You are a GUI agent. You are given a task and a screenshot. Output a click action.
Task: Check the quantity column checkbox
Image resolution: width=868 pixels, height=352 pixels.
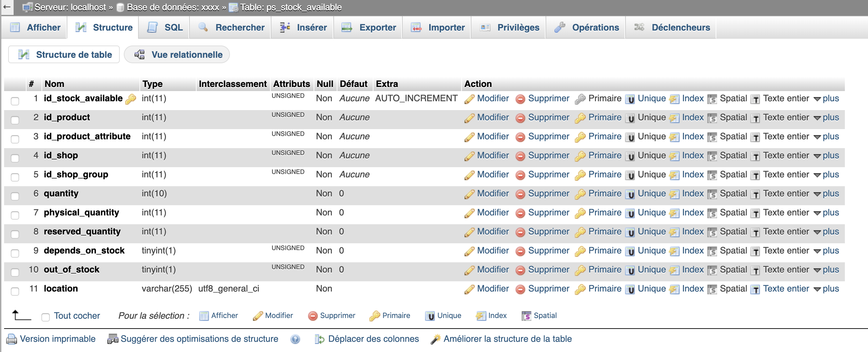15,196
